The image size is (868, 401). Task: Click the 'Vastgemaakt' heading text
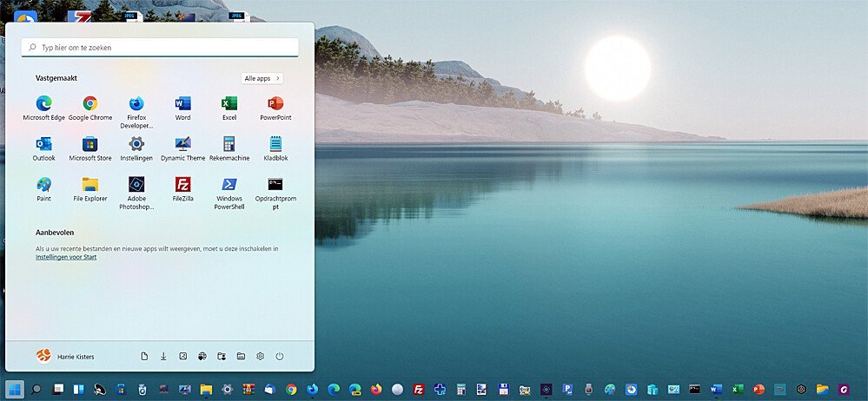pos(56,78)
